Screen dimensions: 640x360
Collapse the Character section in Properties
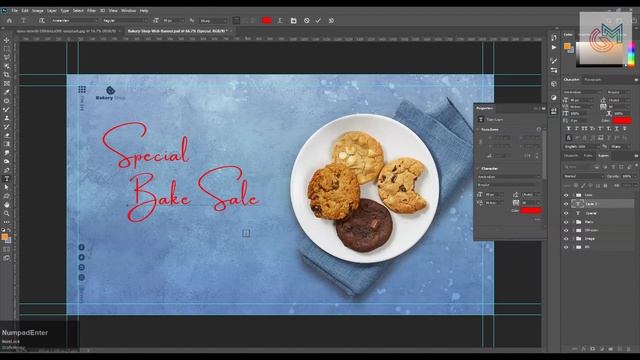pos(478,169)
